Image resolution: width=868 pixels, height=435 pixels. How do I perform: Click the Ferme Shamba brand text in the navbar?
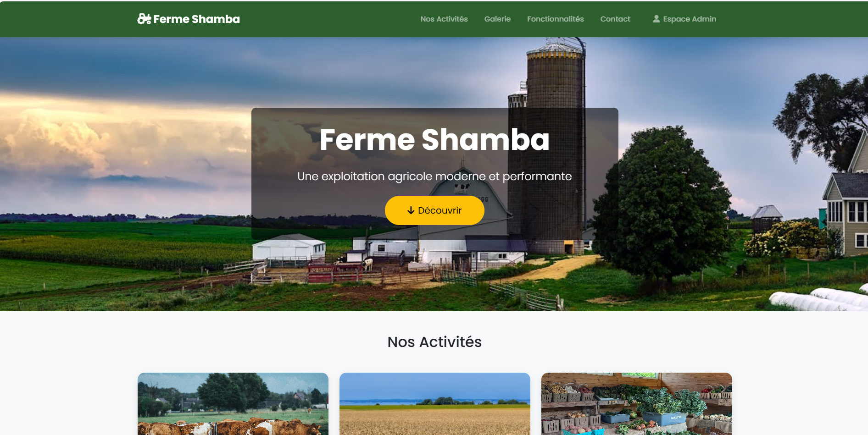click(196, 19)
